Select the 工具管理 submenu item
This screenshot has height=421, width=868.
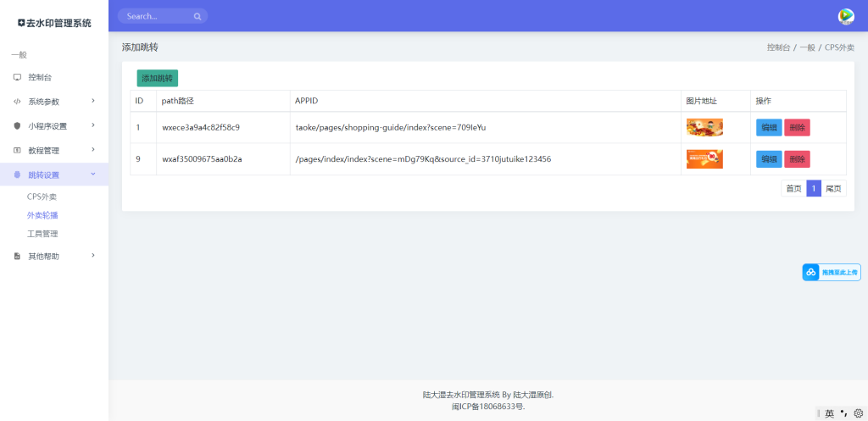pos(42,234)
